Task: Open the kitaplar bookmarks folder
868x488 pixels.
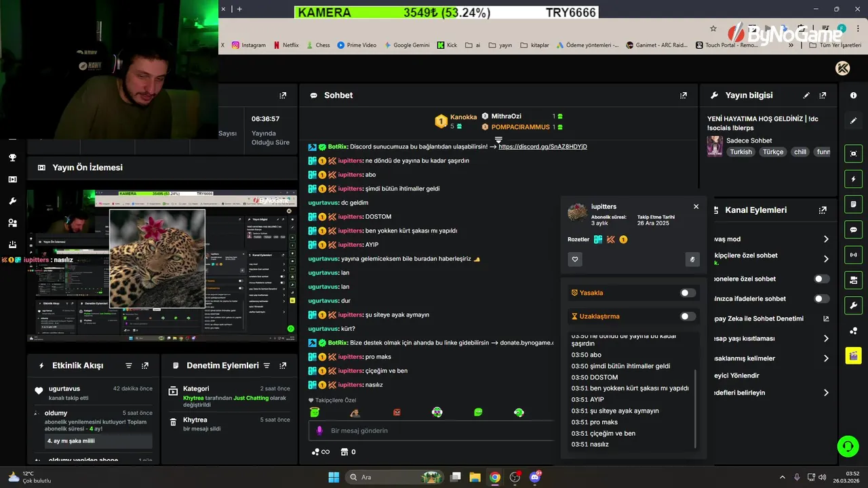Action: (x=534, y=45)
